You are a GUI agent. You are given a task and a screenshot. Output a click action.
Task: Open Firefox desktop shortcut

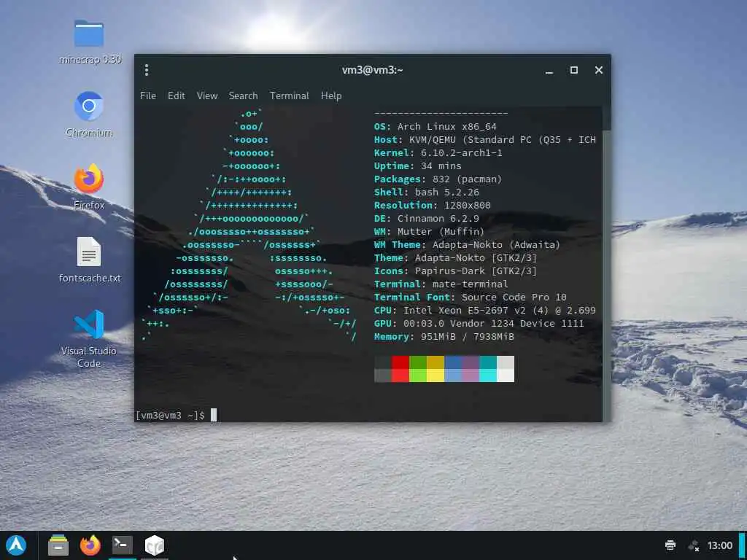[88, 179]
